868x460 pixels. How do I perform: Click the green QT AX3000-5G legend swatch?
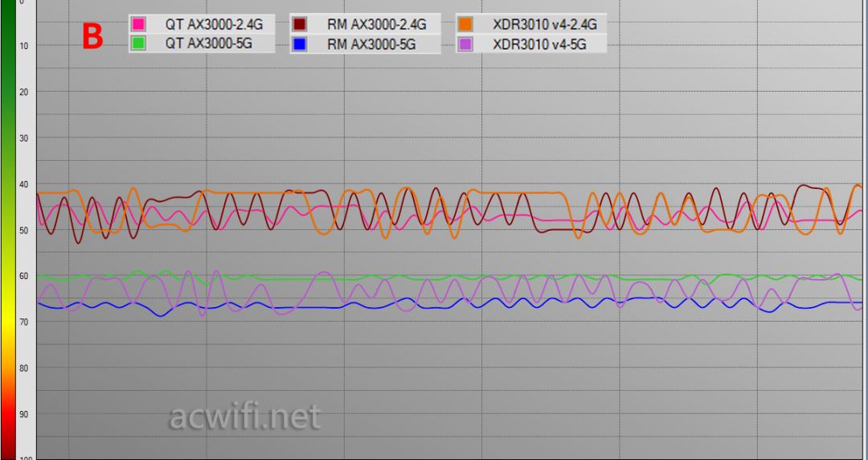(x=138, y=43)
